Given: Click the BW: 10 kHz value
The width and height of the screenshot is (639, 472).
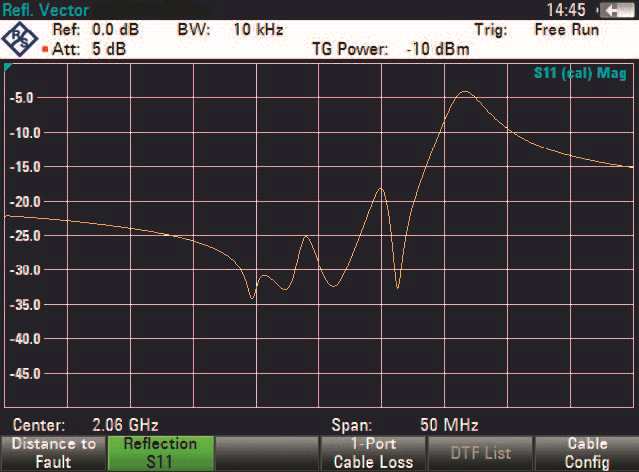Looking at the screenshot, I should click(x=258, y=29).
